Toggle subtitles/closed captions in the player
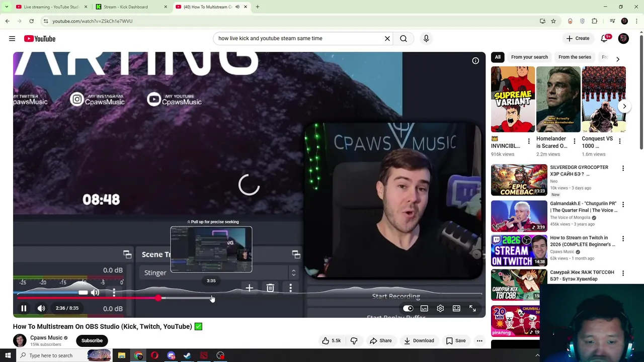The height and width of the screenshot is (362, 644). 424,308
